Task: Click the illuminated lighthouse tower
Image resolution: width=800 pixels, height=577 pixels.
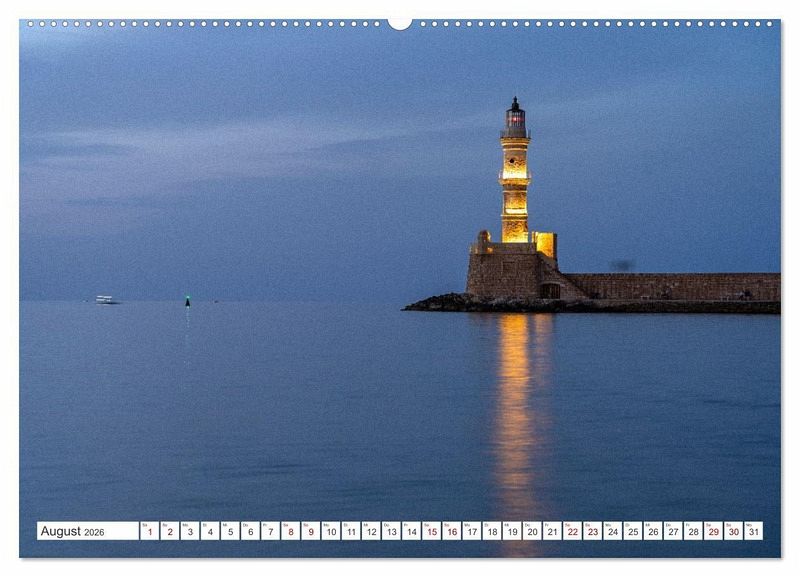Action: click(515, 171)
